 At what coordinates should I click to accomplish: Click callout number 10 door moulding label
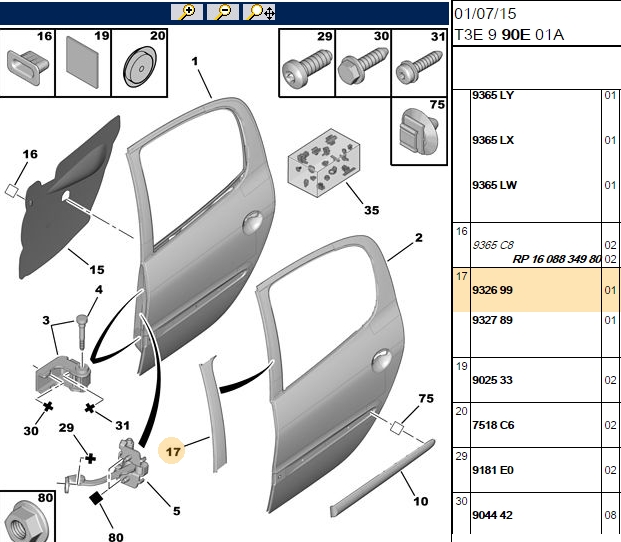pyautogui.click(x=421, y=501)
